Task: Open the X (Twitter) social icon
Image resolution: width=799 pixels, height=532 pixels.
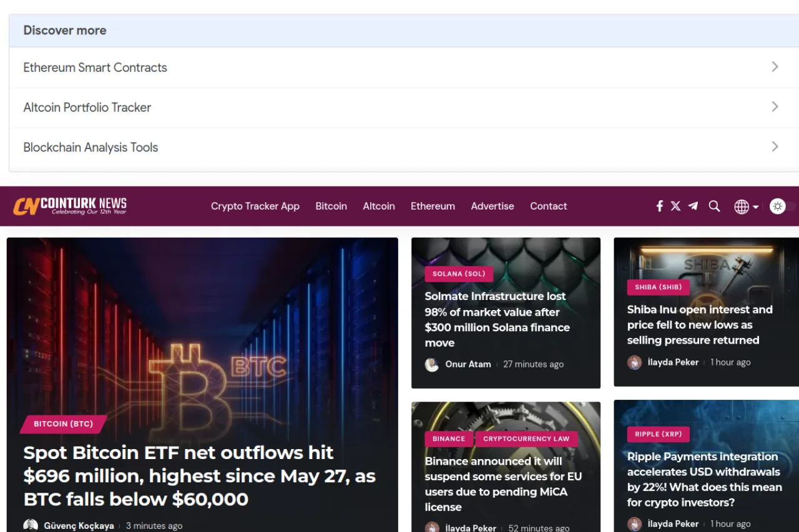Action: point(675,206)
